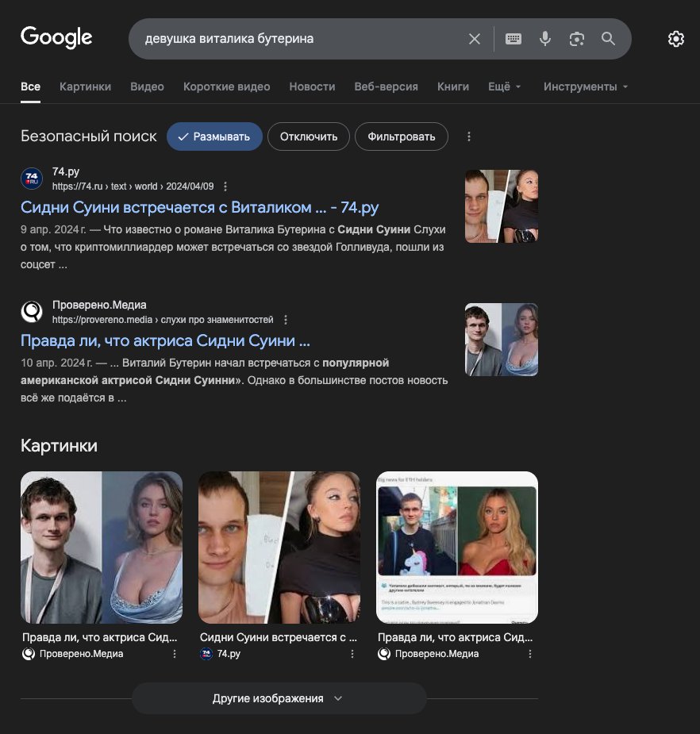Click the Google logo
Viewport: 700px width, 734px height.
pos(56,37)
